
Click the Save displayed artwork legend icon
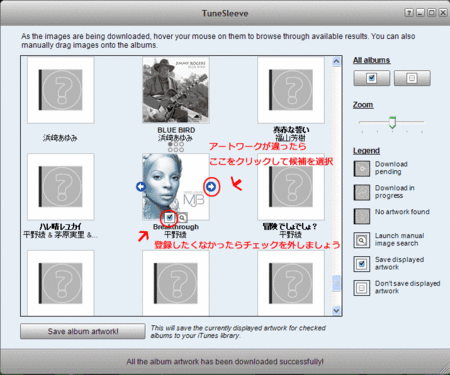click(x=362, y=264)
